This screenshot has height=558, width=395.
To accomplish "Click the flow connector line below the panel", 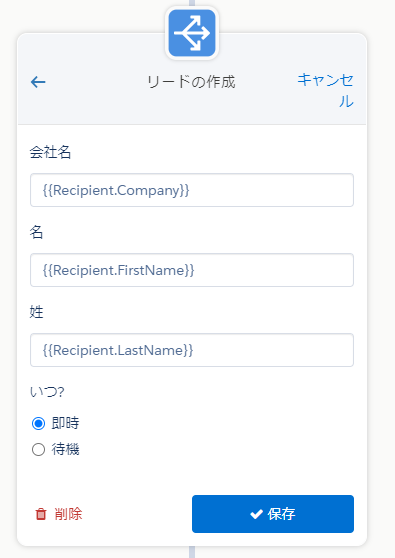I will tap(192, 552).
